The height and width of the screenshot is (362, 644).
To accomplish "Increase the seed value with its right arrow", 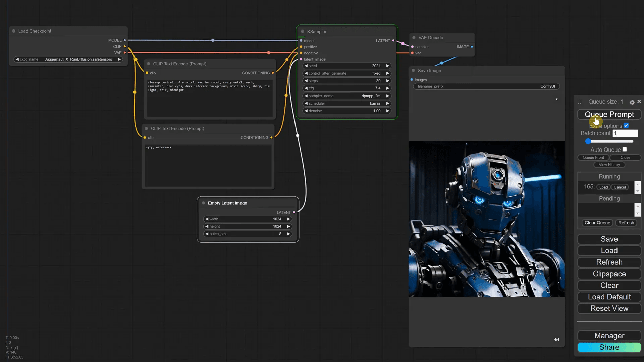I will coord(388,66).
